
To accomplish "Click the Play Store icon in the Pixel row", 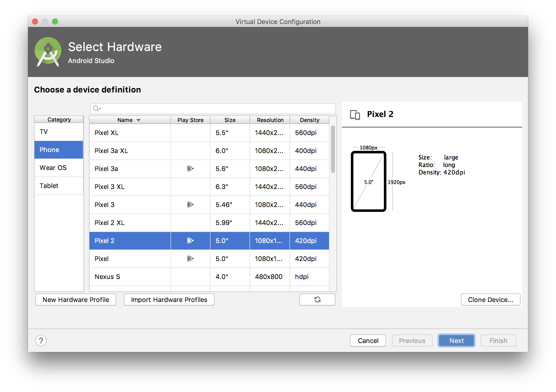I will point(190,259).
